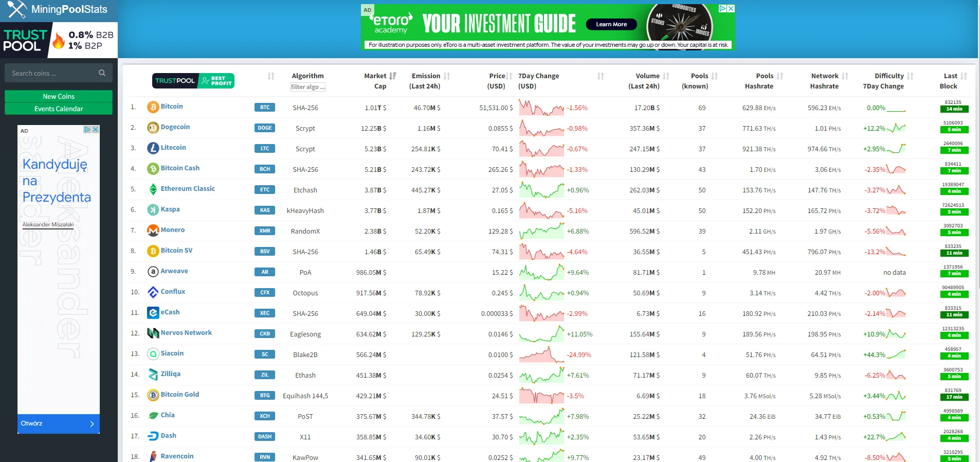
Task: Click the Bitcoin Gold logo icon
Action: [153, 395]
